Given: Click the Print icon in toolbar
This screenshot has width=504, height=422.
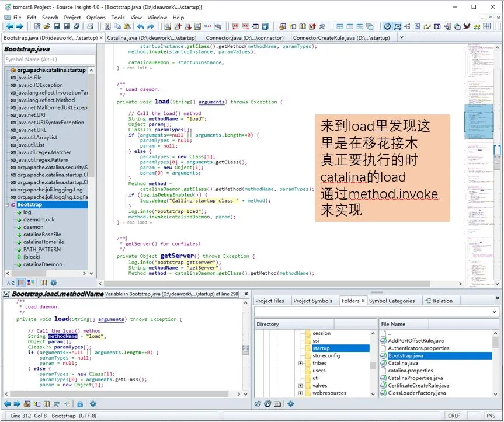Looking at the screenshot, I should coord(90,27).
